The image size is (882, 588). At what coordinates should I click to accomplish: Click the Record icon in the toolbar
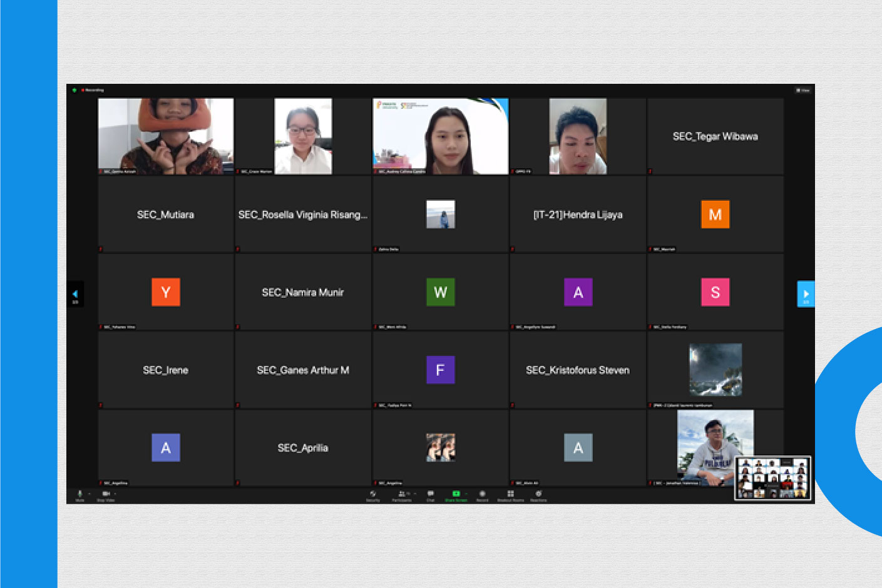click(x=482, y=495)
